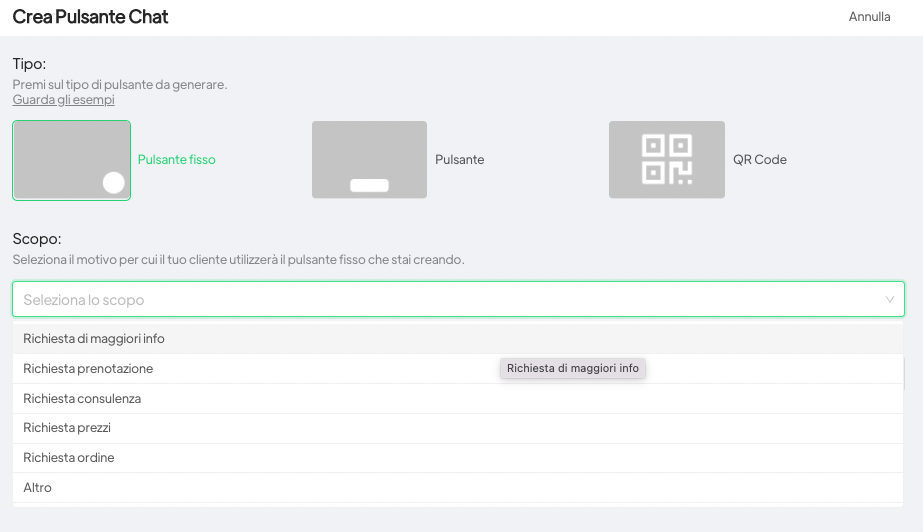Click the white circle in the Pulsante fisso preview
This screenshot has width=923, height=532.
pos(114,182)
